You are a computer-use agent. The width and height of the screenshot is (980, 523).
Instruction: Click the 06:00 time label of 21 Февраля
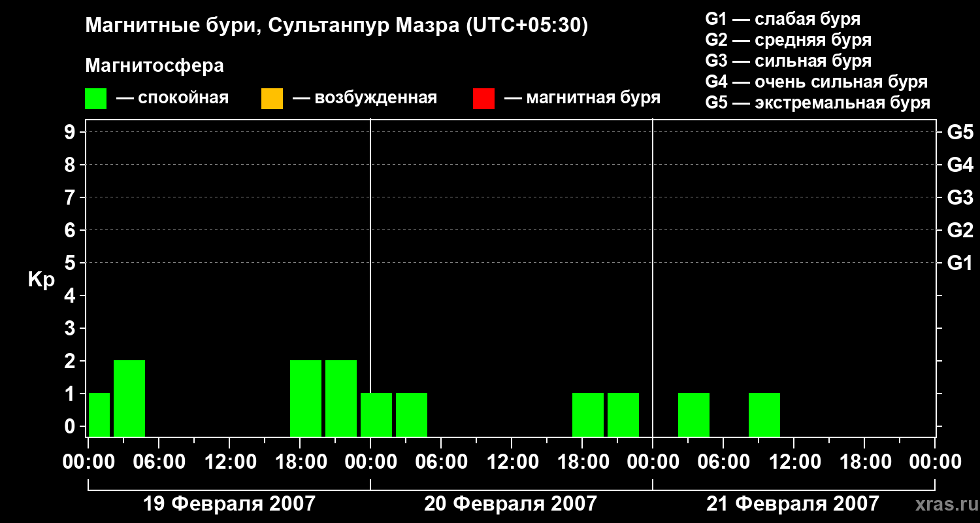pyautogui.click(x=723, y=462)
